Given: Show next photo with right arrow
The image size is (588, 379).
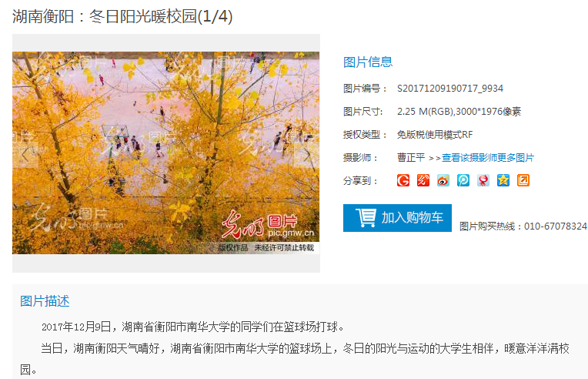Looking at the screenshot, I should pos(307,155).
